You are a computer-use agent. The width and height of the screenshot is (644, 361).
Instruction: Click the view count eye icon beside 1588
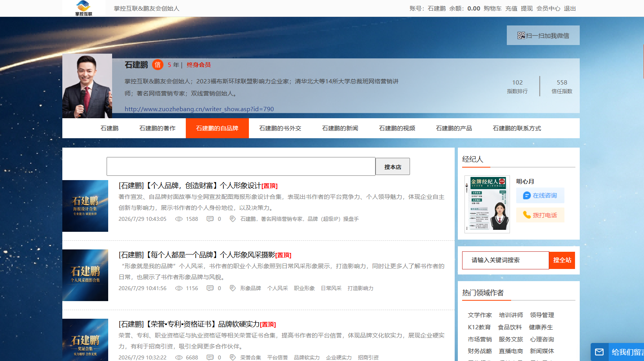[179, 219]
